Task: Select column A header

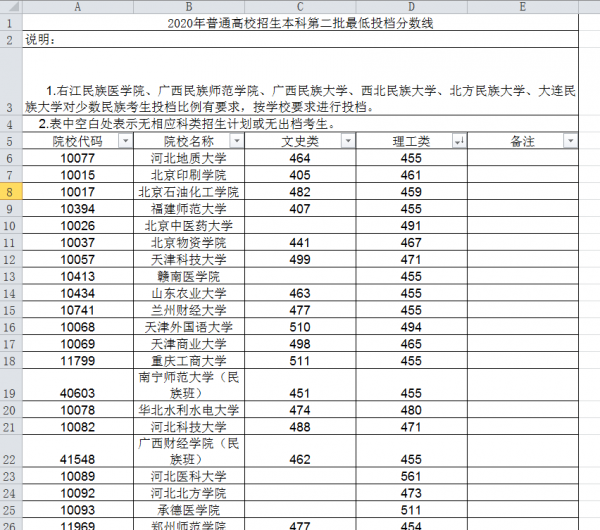Action: click(x=78, y=7)
